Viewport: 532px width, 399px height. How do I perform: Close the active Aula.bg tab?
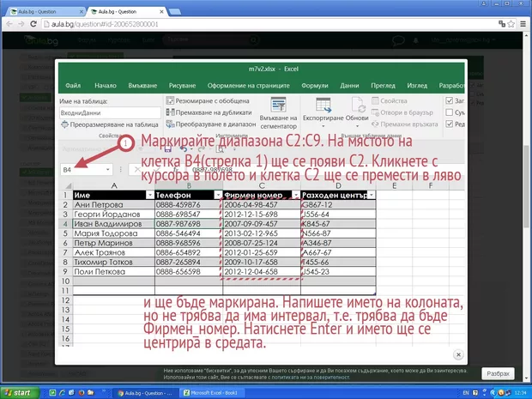[x=161, y=11]
